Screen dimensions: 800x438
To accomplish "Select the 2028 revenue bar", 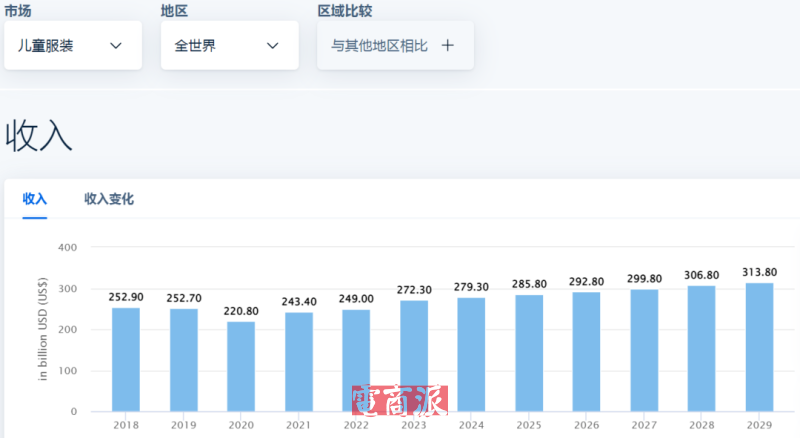I will (x=702, y=348).
